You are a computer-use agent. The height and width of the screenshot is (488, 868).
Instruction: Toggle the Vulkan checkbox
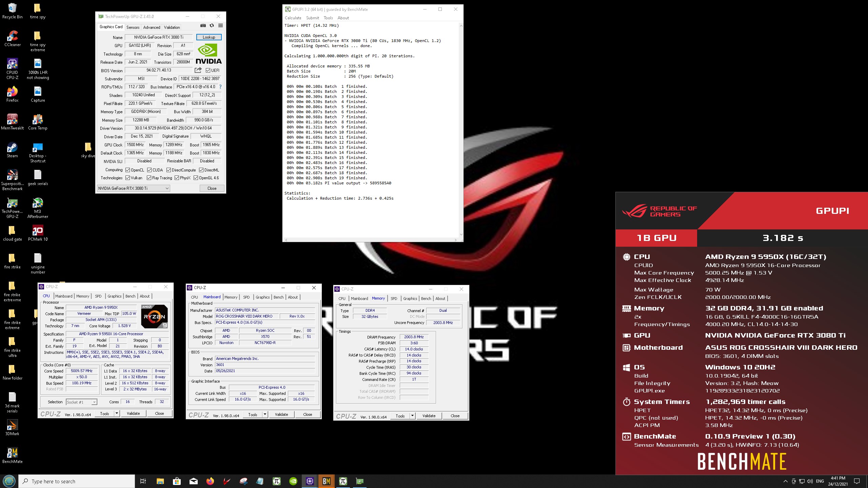click(x=128, y=178)
